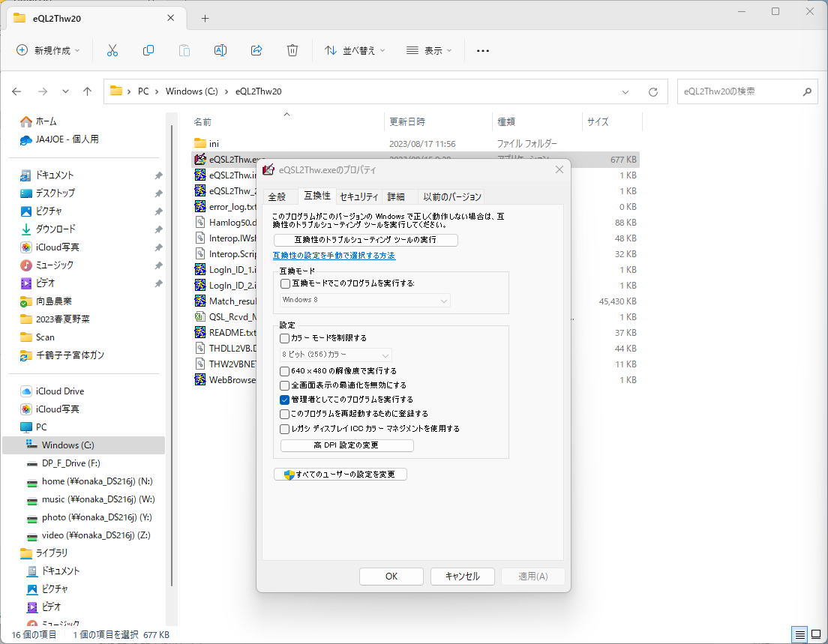Enable compatibility mode checkbox

click(x=285, y=283)
